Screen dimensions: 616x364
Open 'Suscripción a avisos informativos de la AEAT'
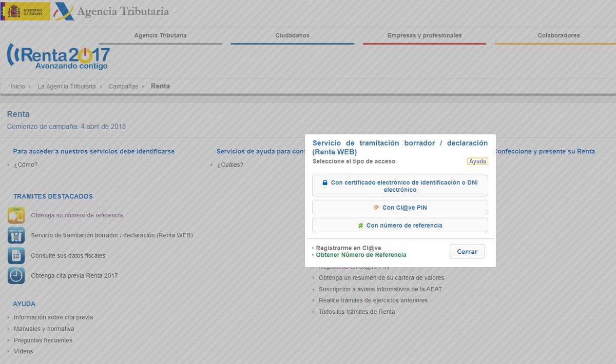[380, 289]
